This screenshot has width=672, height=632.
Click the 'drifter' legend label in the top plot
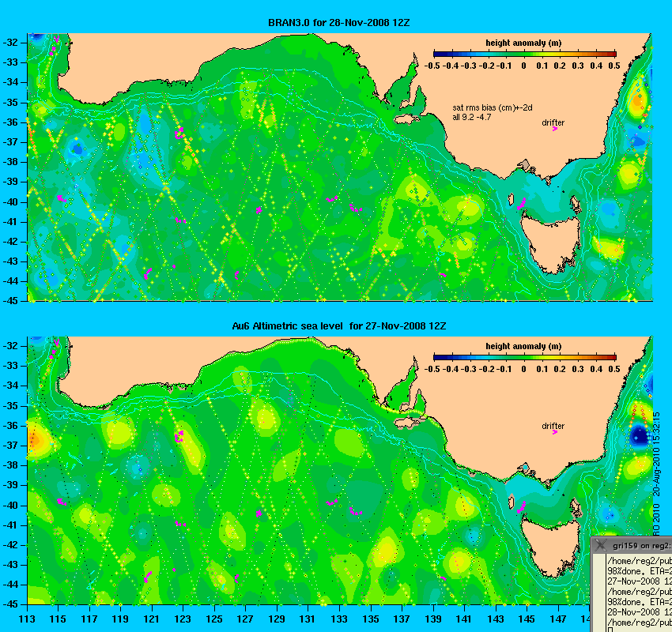(x=553, y=122)
